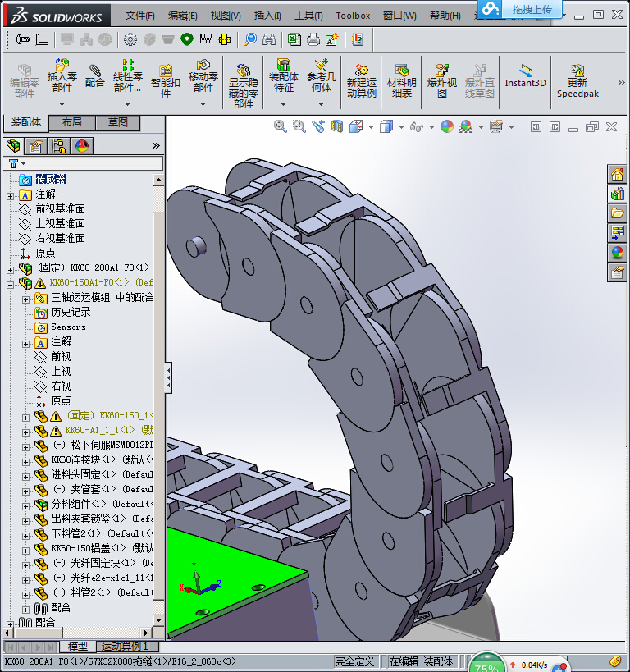Open Display Style dropdown arrow

click(401, 127)
